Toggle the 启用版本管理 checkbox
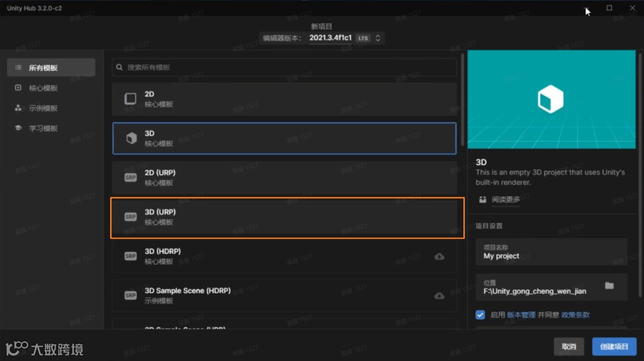The height and width of the screenshot is (361, 644). coord(480,315)
